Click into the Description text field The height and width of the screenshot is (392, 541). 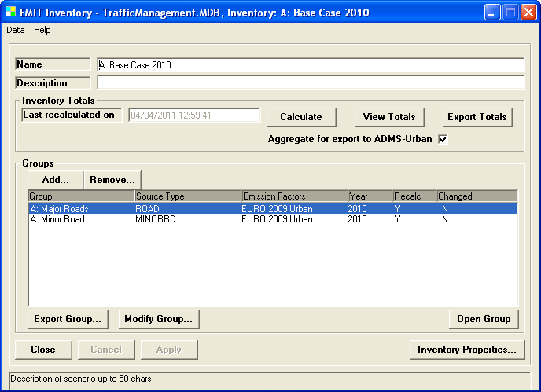[x=310, y=82]
